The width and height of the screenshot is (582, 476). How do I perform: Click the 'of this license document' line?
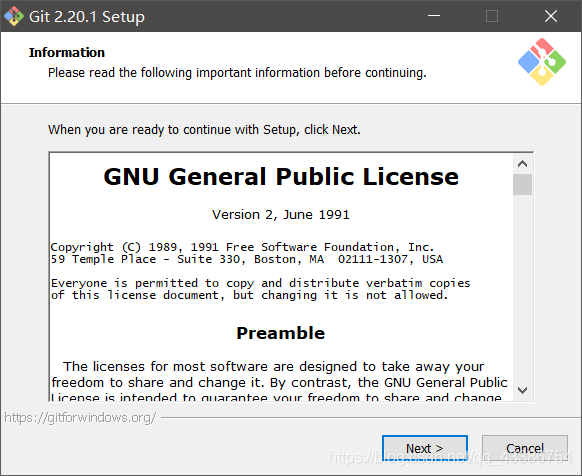249,295
